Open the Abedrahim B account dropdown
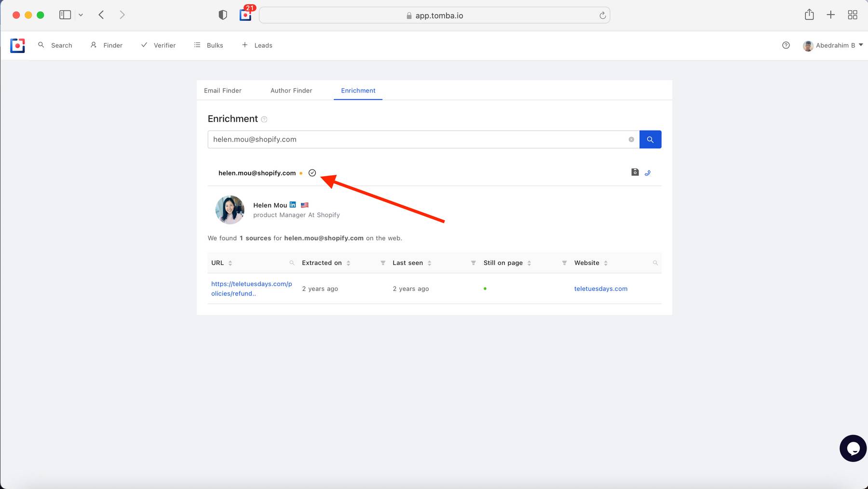The width and height of the screenshot is (868, 489). (833, 45)
